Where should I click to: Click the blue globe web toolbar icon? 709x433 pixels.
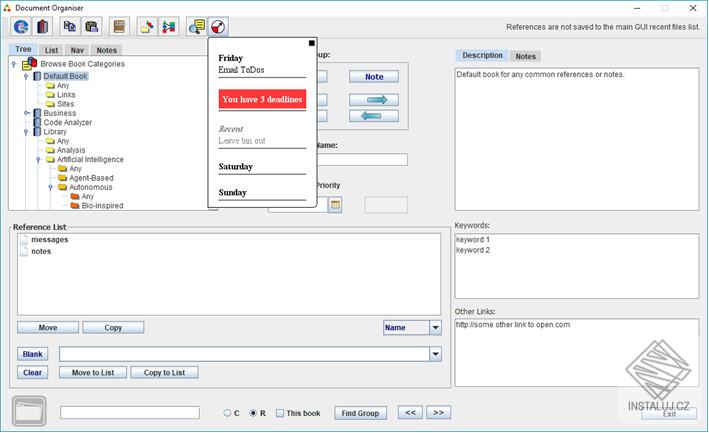21,27
